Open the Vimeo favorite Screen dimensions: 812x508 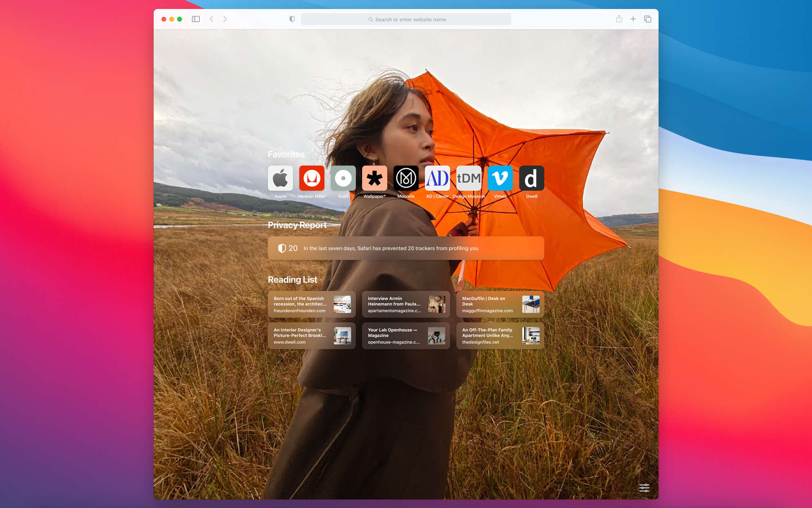point(500,178)
